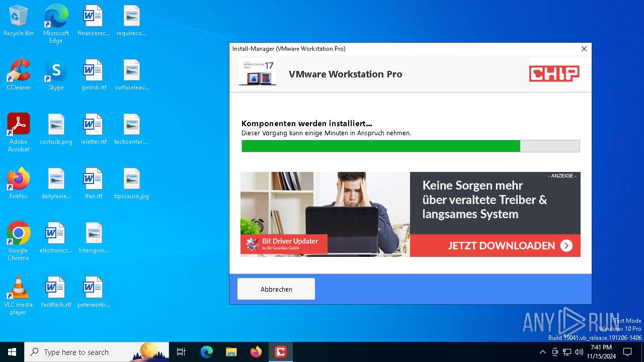This screenshot has height=362, width=644.
Task: Open File Explorer from the taskbar
Action: tap(231, 352)
